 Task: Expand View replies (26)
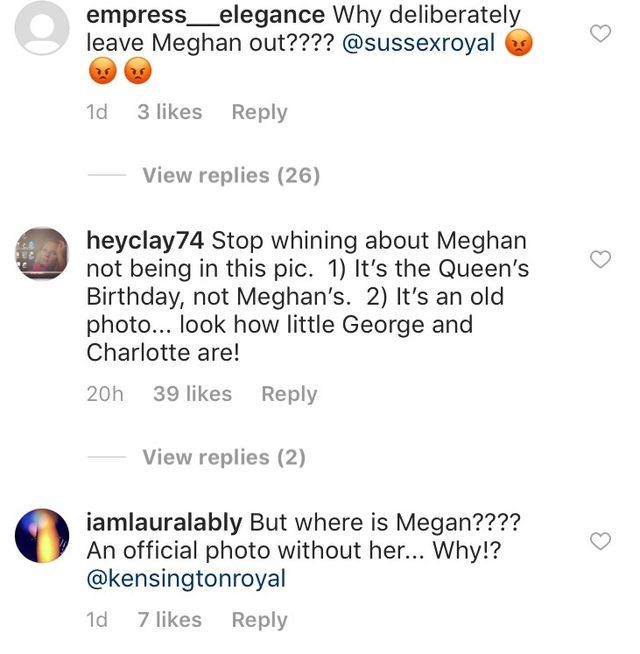(231, 176)
